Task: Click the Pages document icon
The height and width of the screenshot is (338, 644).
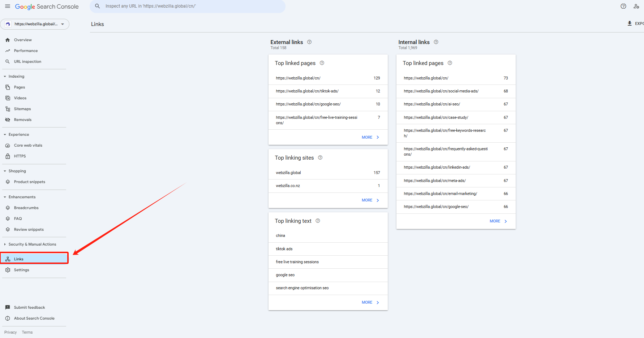Action: click(8, 87)
